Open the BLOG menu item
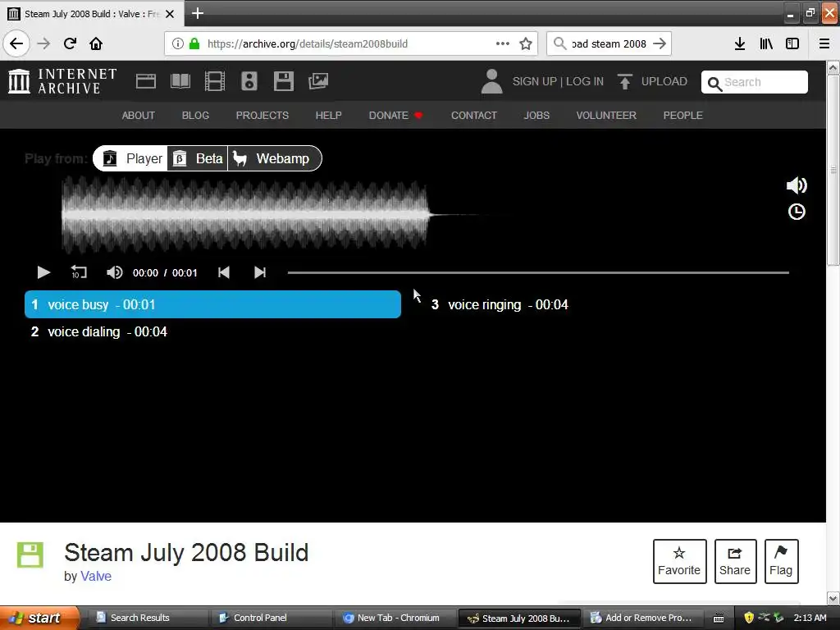The width and height of the screenshot is (840, 630). 195,115
